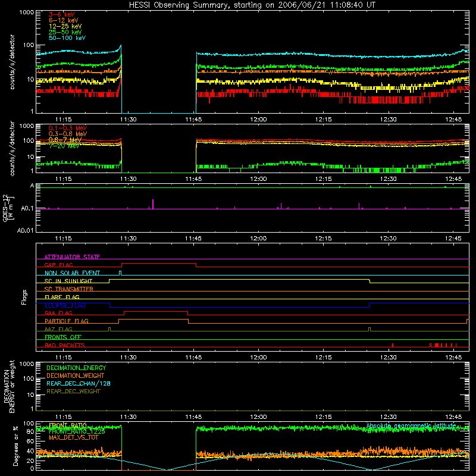Click the DECIMATION ENERGY or weight axis label
476x476 pixels.
pos(9,386)
